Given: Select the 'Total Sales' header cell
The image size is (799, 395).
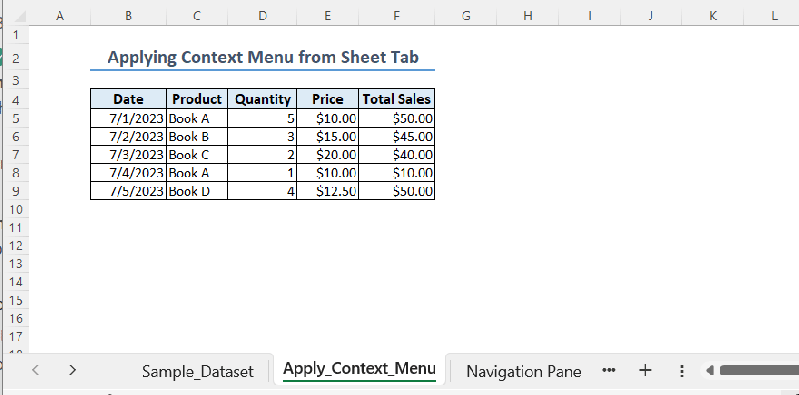Looking at the screenshot, I should (x=396, y=99).
